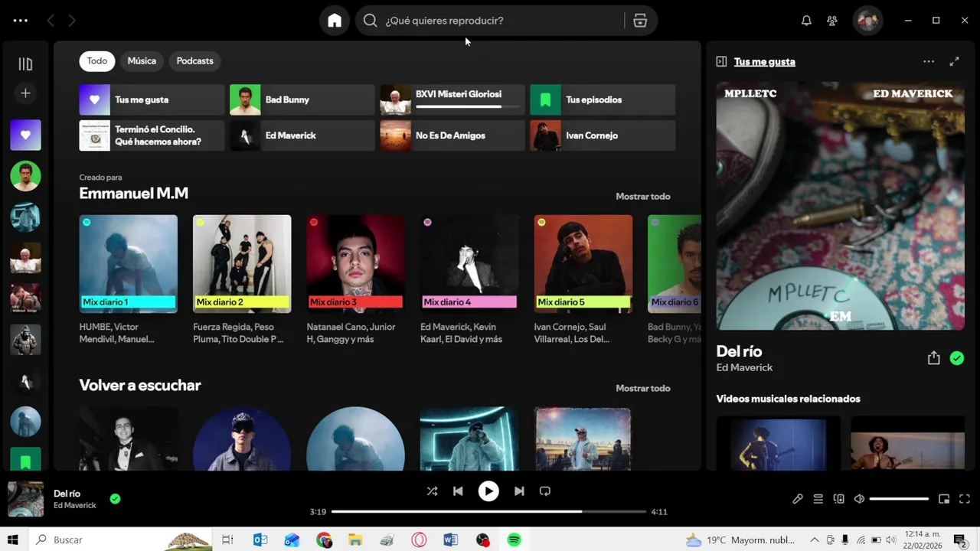This screenshot has height=551, width=980.
Task: Toggle the lyrics microphone icon
Action: click(x=797, y=499)
